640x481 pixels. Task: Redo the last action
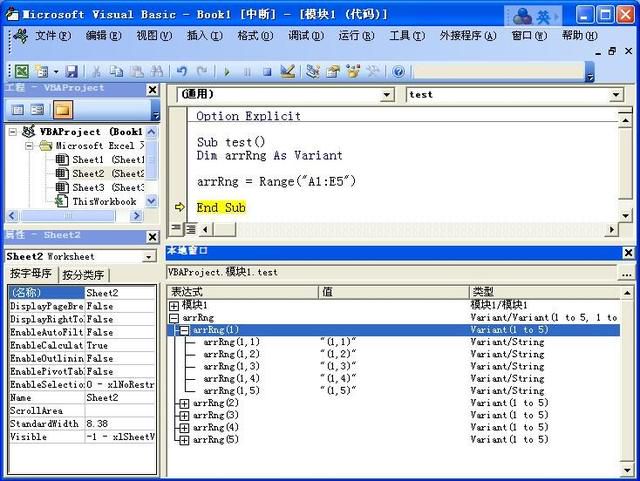coord(202,71)
